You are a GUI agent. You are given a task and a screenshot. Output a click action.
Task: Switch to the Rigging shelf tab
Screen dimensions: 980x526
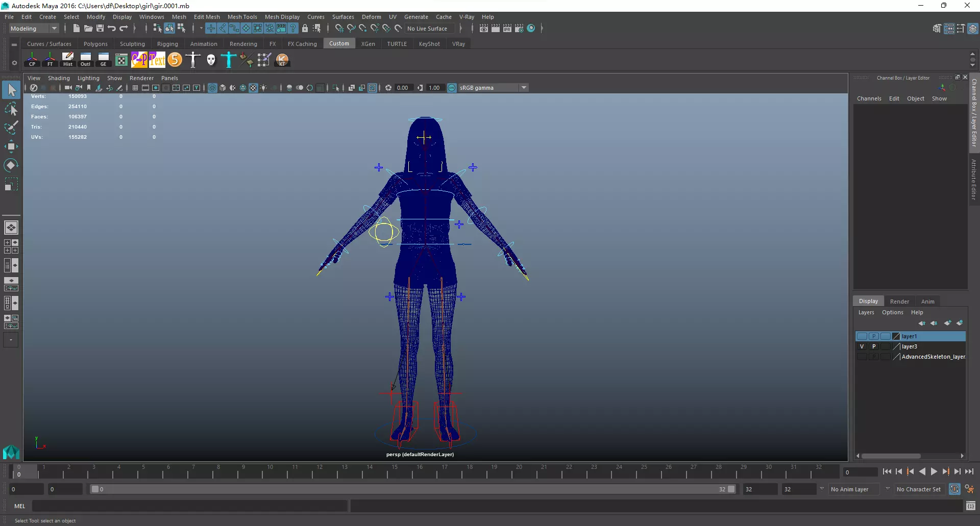pos(167,44)
